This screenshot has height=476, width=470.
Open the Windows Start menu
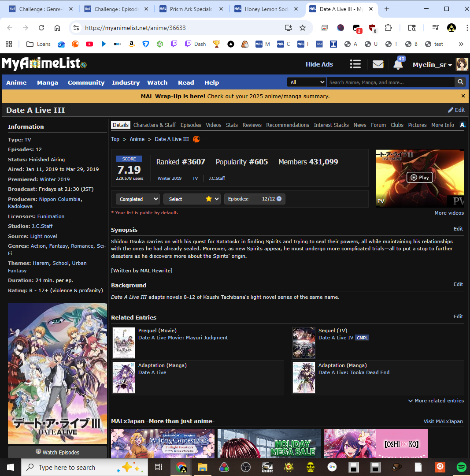pyautogui.click(x=10, y=467)
